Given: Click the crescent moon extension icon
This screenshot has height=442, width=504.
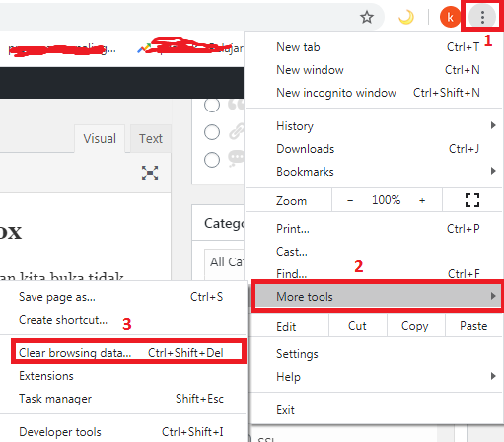Looking at the screenshot, I should point(406,17).
